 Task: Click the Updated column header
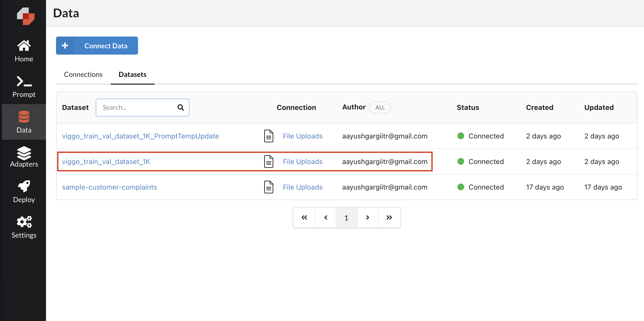(599, 107)
